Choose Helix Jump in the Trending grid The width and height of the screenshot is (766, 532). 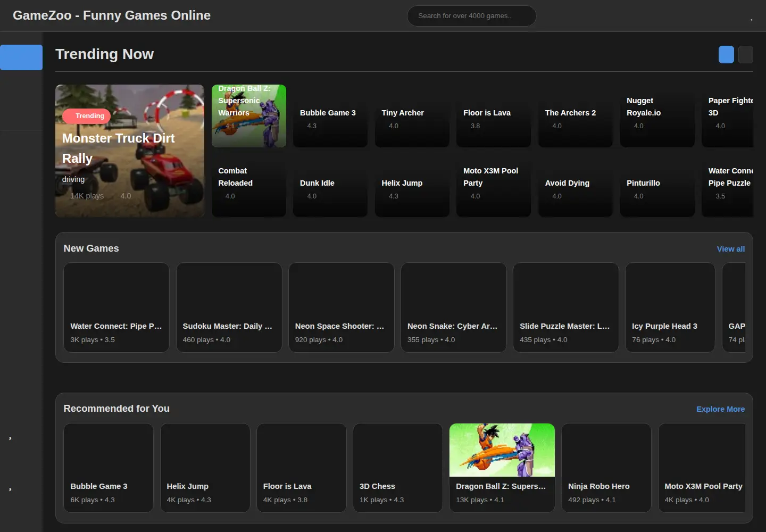point(412,186)
